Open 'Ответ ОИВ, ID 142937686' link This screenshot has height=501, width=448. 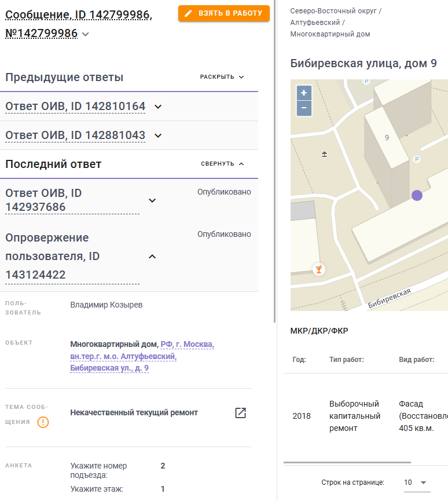coord(72,200)
